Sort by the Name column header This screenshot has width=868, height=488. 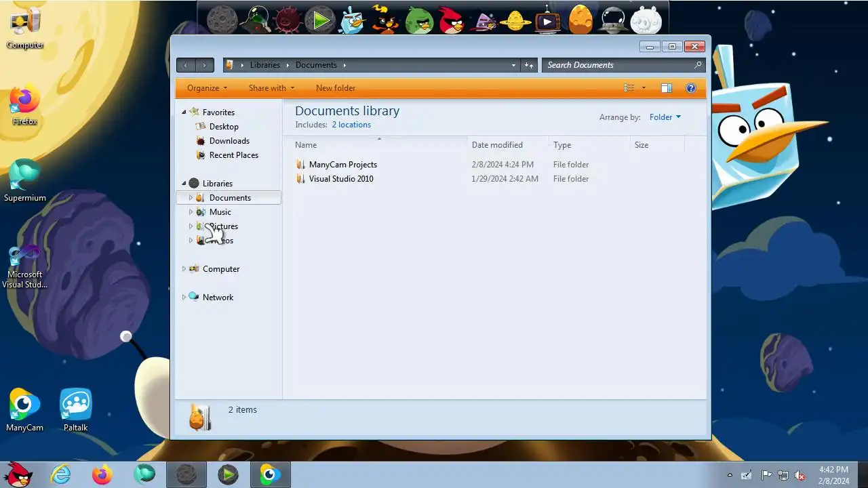pyautogui.click(x=380, y=145)
